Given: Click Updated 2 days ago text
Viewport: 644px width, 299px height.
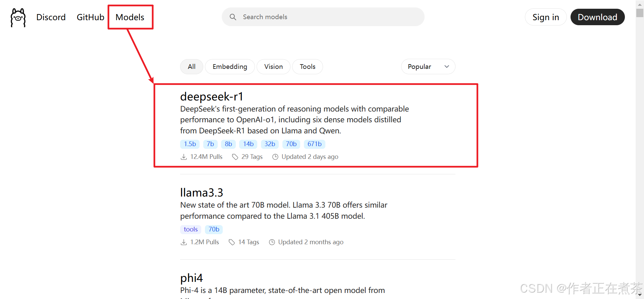Looking at the screenshot, I should [310, 157].
